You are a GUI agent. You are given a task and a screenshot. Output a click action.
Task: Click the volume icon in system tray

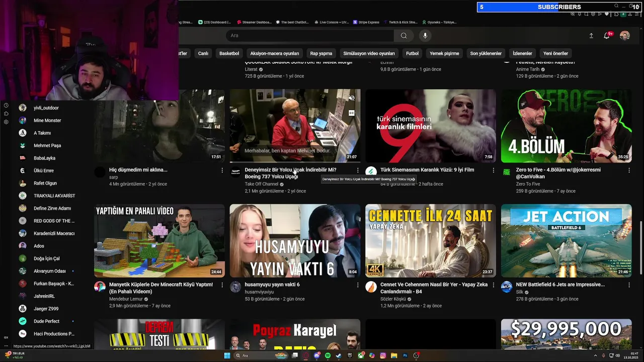coord(618,355)
